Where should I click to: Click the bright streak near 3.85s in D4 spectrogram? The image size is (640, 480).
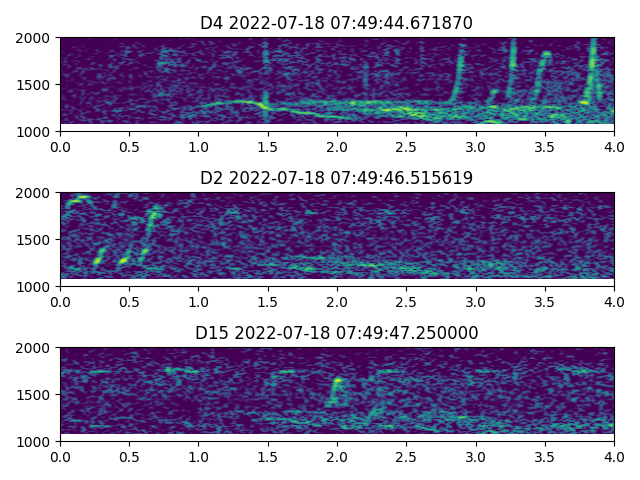(591, 65)
